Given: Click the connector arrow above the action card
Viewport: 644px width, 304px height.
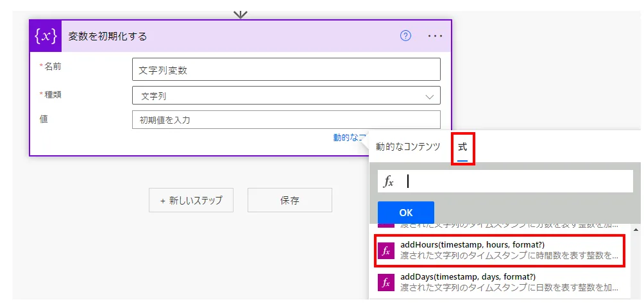Looking at the screenshot, I should tap(241, 13).
